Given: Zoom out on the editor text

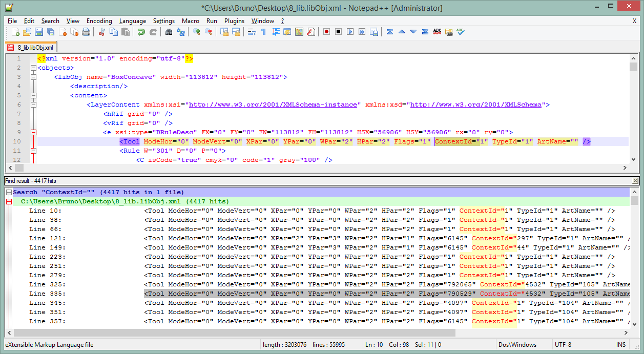Looking at the screenshot, I should tap(209, 32).
